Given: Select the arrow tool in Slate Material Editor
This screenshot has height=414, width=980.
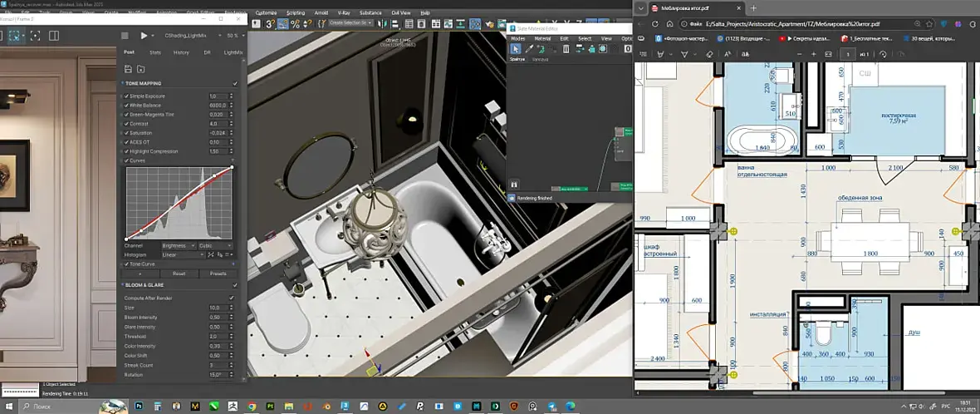Looking at the screenshot, I should click(515, 49).
